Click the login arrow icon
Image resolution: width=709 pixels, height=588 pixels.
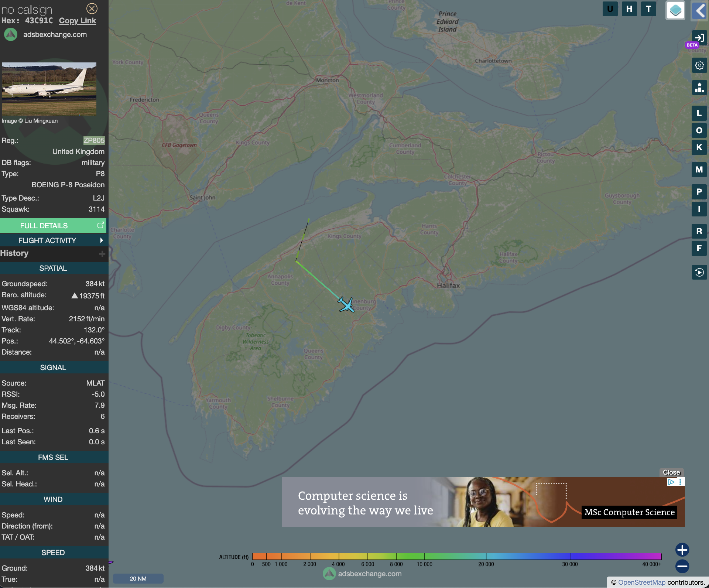[699, 38]
